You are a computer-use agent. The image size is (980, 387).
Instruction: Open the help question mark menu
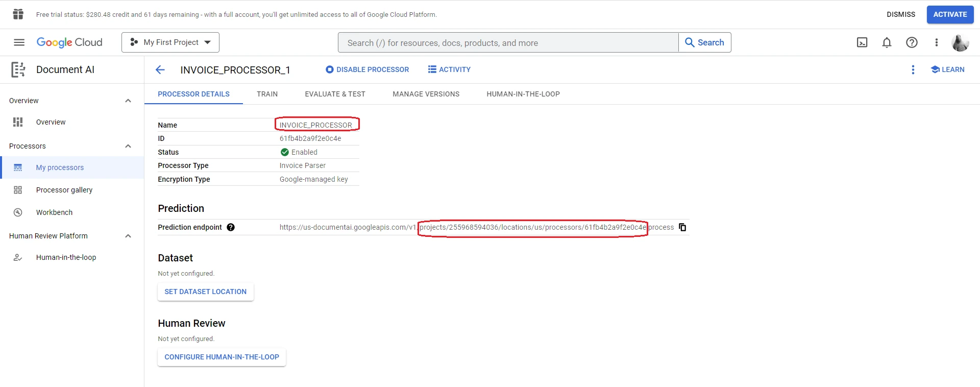[912, 42]
